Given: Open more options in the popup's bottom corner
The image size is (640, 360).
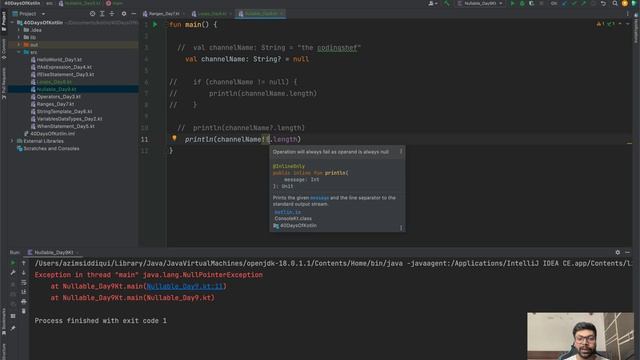Looking at the screenshot, I should [x=401, y=227].
